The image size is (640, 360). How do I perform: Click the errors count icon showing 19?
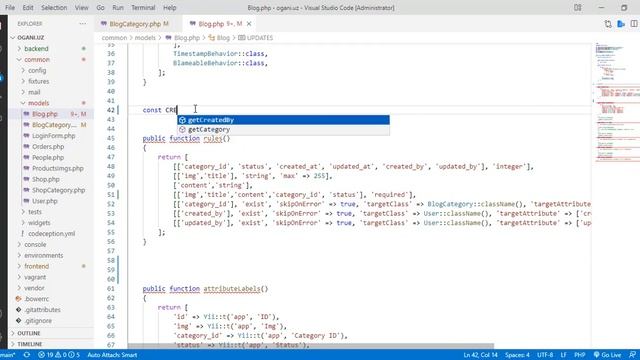pos(42,355)
